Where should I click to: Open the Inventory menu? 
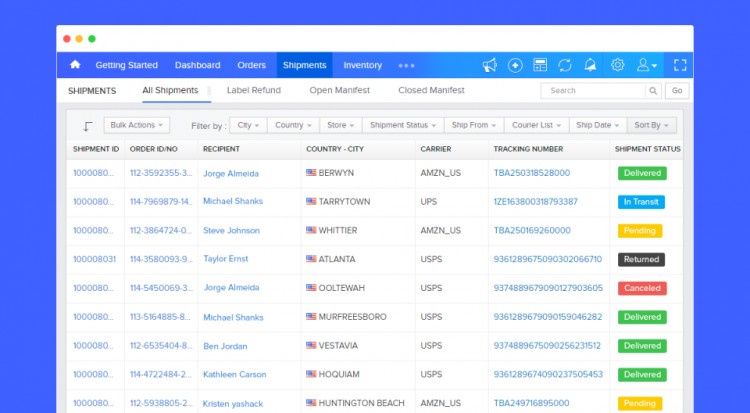tap(363, 65)
